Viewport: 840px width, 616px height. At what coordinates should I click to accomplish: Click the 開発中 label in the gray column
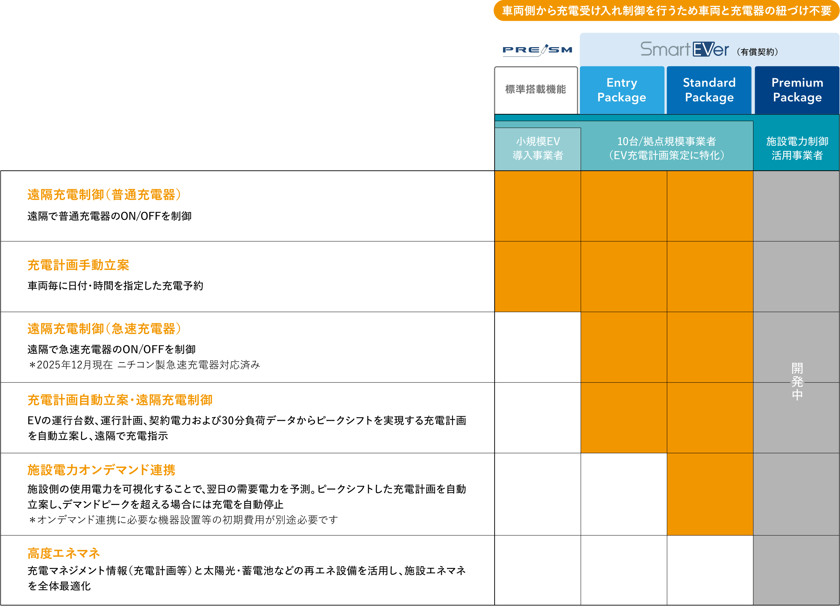pos(797,381)
